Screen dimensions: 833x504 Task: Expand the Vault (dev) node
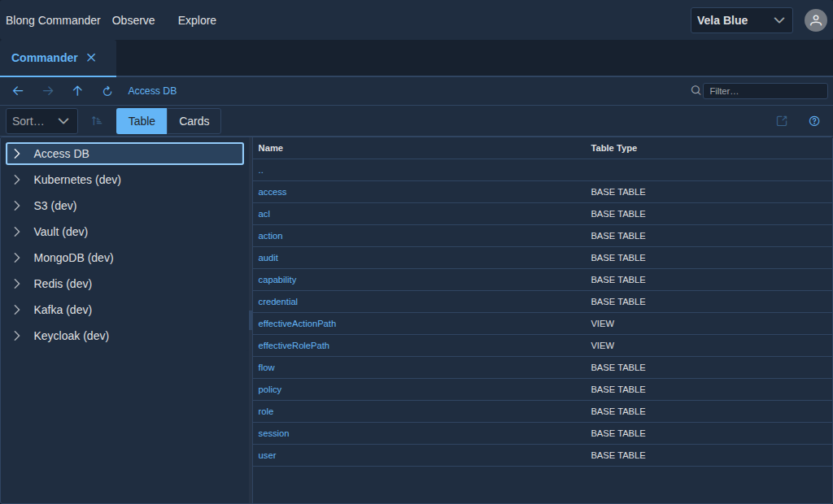tap(17, 232)
